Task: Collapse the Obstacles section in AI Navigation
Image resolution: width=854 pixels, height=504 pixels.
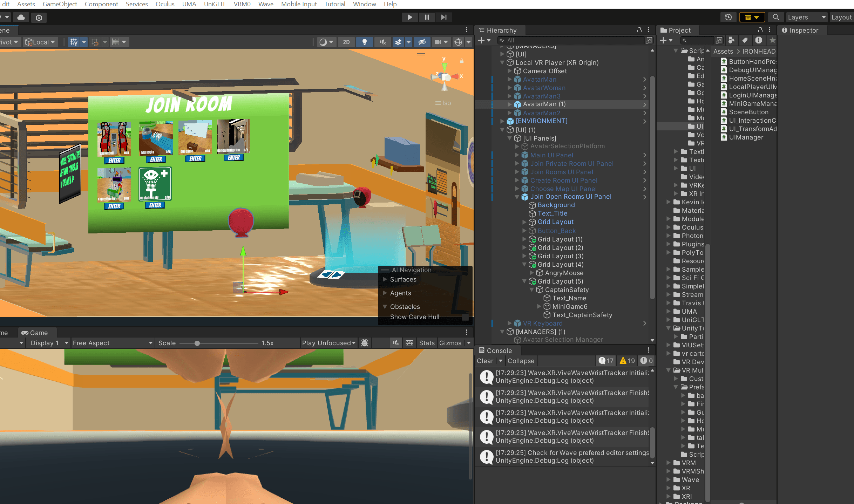Action: point(385,307)
